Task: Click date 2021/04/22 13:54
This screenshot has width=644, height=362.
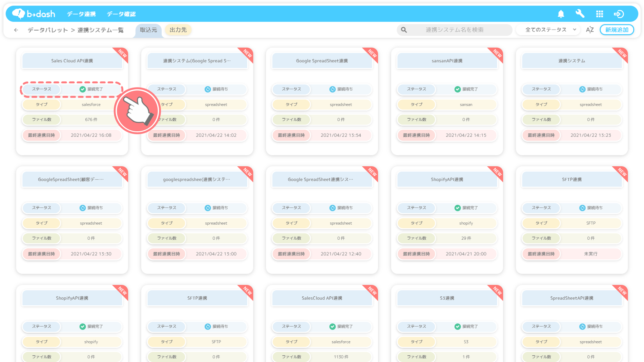Action: tap(341, 135)
